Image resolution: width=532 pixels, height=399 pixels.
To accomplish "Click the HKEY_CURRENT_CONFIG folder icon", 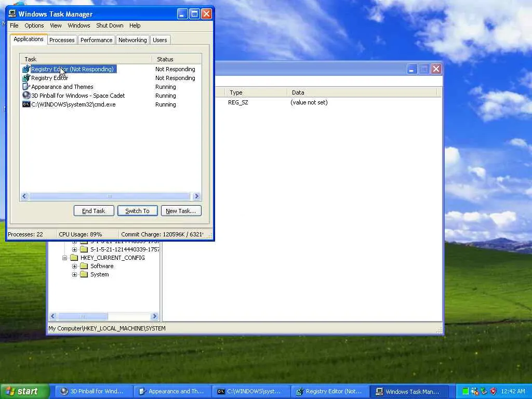I will (x=74, y=258).
